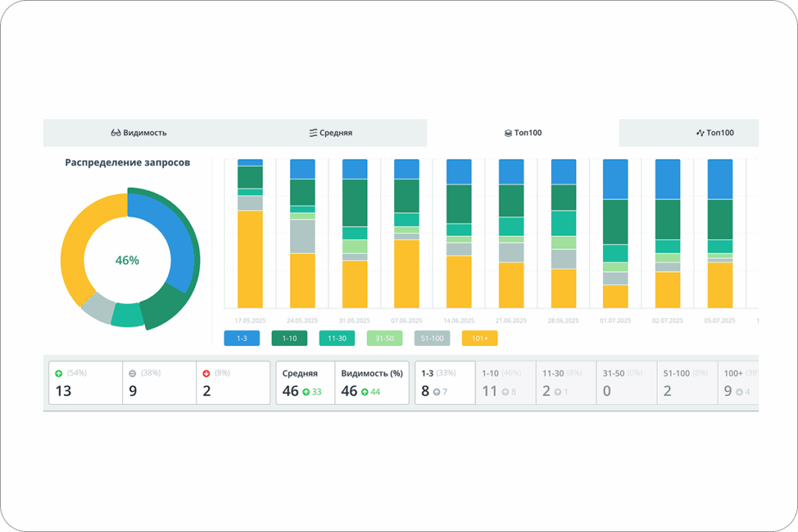Click the grey unchanged icon above 9
798x532 pixels.
tap(132, 373)
